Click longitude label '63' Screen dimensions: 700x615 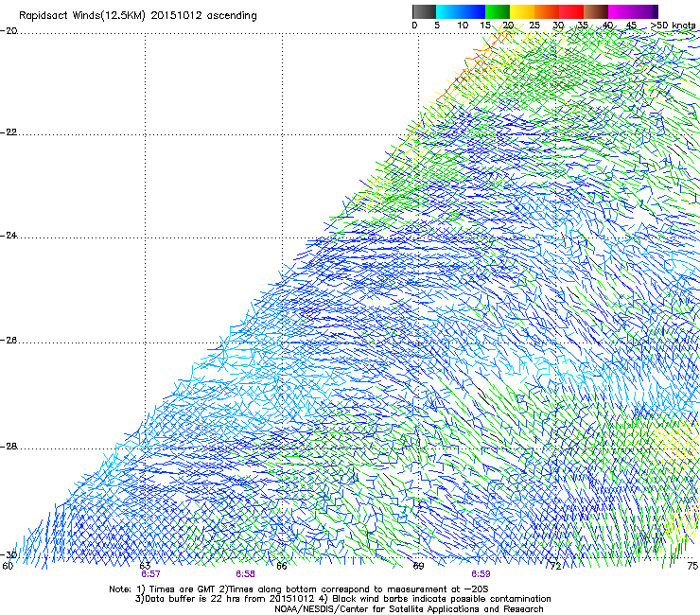tap(145, 567)
